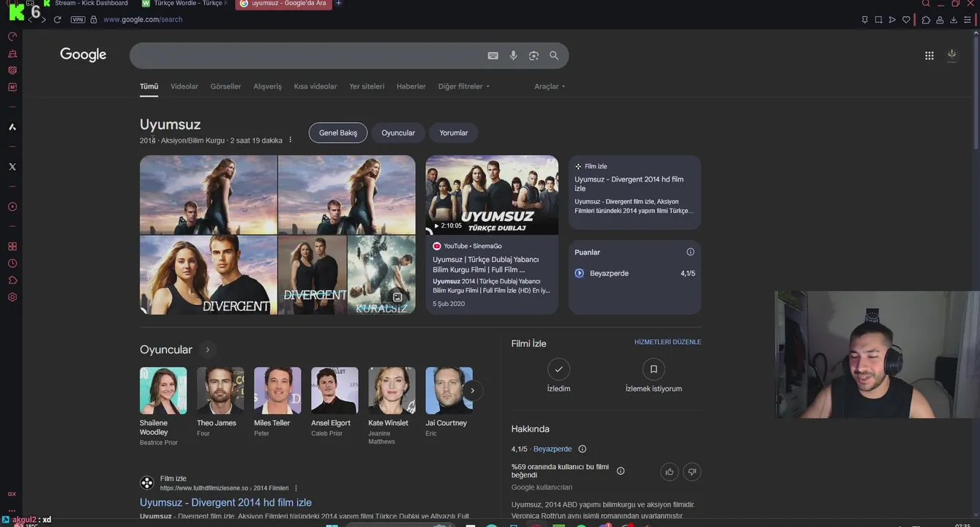Open the Film izle Divergent 2014 card
This screenshot has height=527, width=980.
pyautogui.click(x=635, y=193)
